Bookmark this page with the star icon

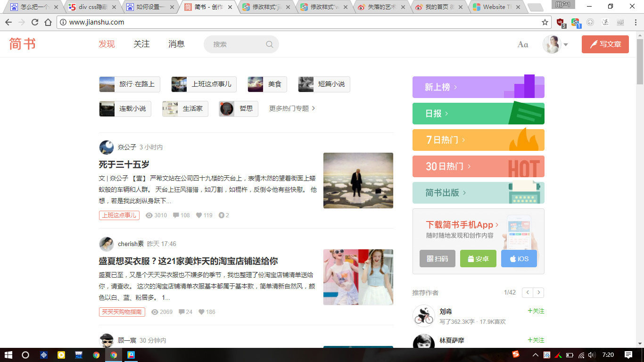(545, 22)
